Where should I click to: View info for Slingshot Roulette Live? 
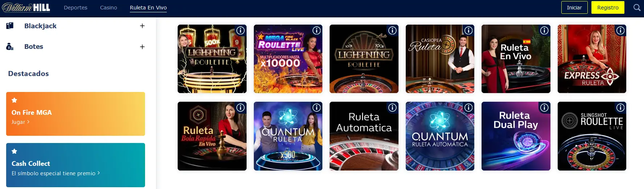(620, 108)
